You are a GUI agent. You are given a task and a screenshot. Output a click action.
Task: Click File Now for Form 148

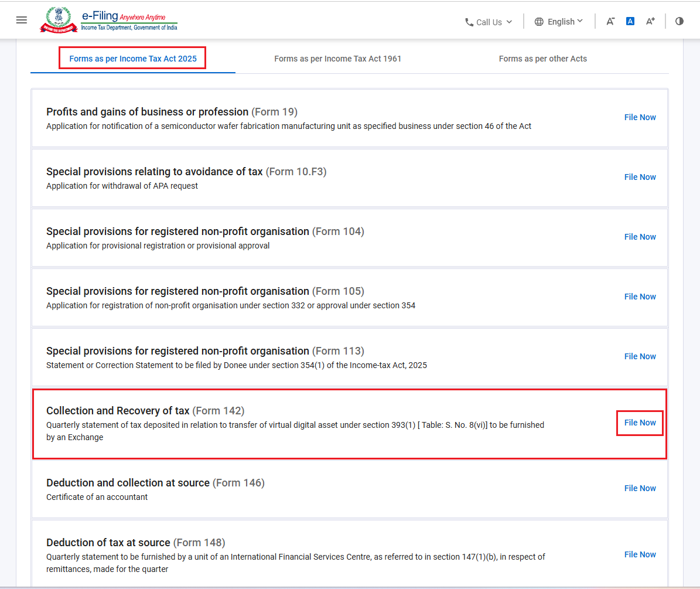(640, 554)
